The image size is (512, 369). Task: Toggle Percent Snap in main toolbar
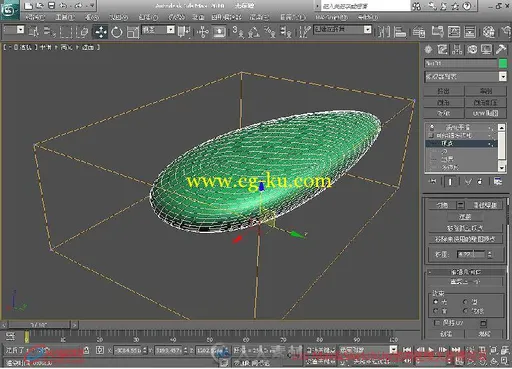[270, 32]
